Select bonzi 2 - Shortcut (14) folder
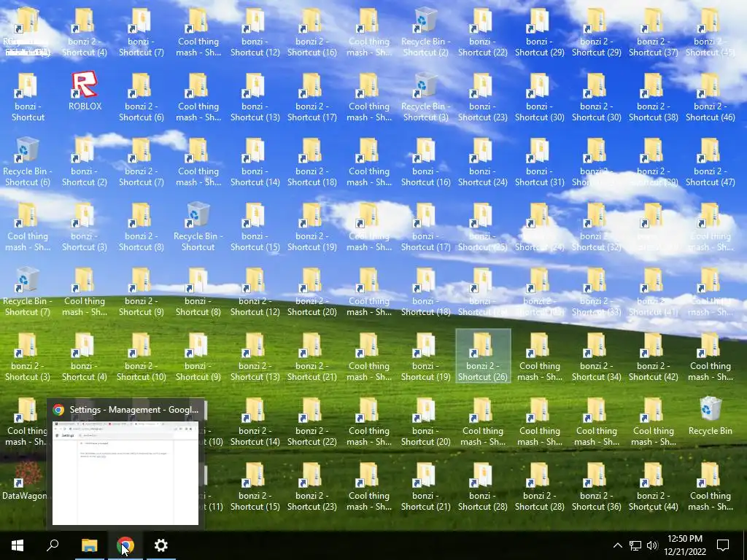The height and width of the screenshot is (560, 747). [255, 421]
